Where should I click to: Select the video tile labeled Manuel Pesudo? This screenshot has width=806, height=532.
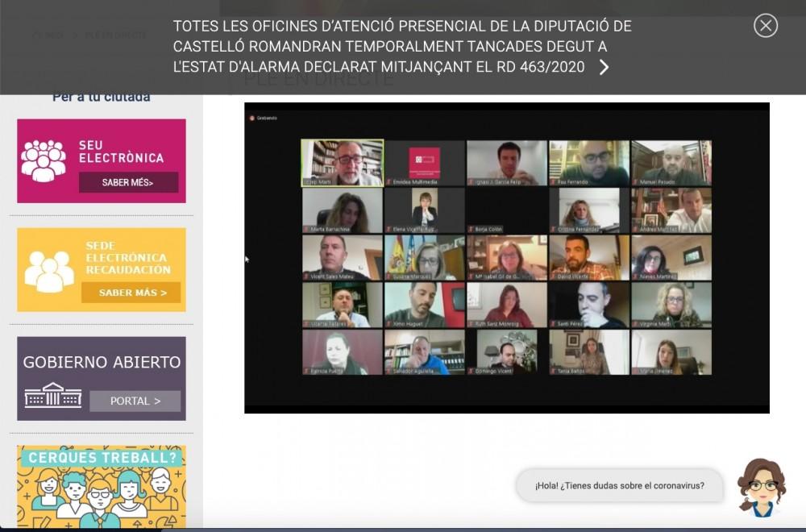[x=671, y=163]
